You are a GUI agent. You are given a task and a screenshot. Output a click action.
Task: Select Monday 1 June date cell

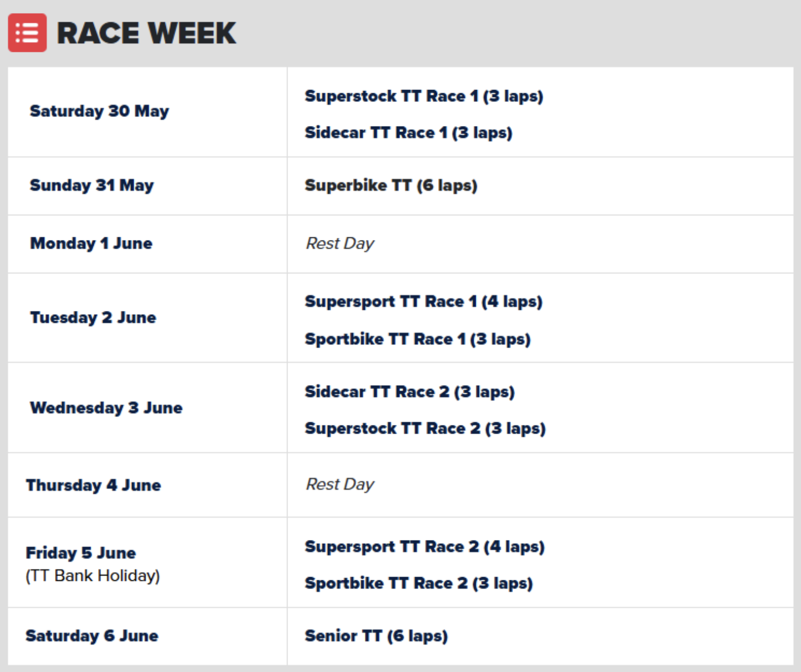point(91,243)
